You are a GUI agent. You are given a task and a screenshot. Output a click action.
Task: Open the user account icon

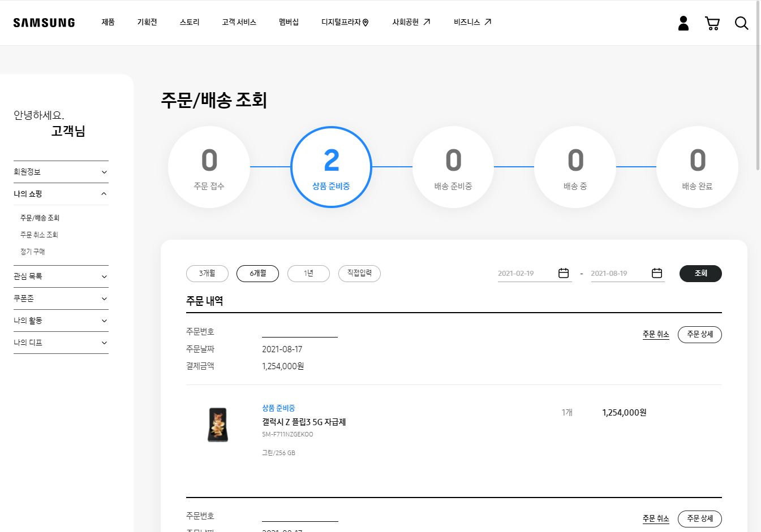pos(683,23)
